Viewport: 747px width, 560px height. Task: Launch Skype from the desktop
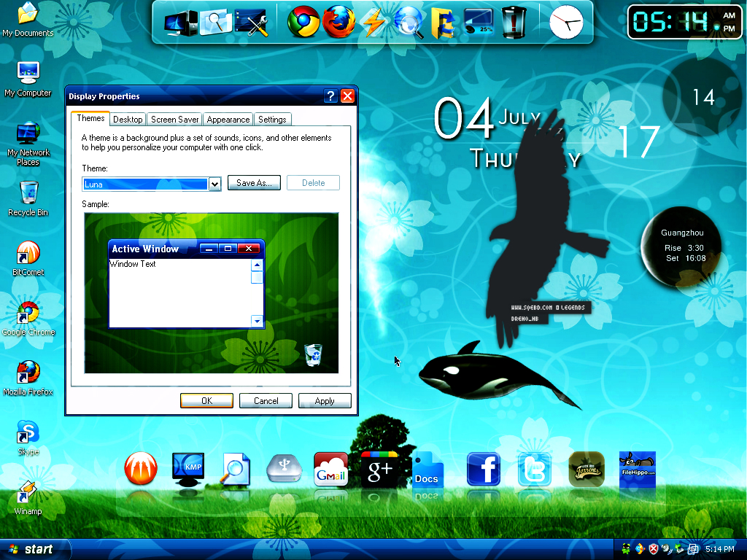[x=28, y=435]
